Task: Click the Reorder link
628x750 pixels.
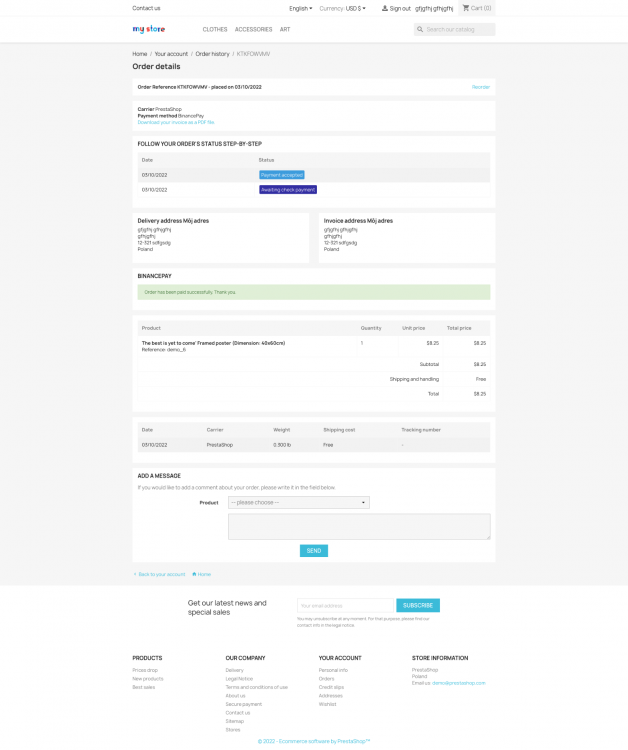Action: pos(481,87)
